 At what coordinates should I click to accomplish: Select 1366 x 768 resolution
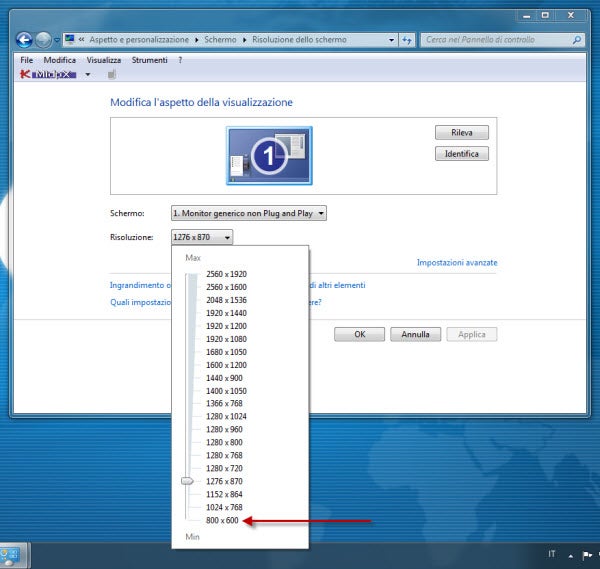point(224,403)
